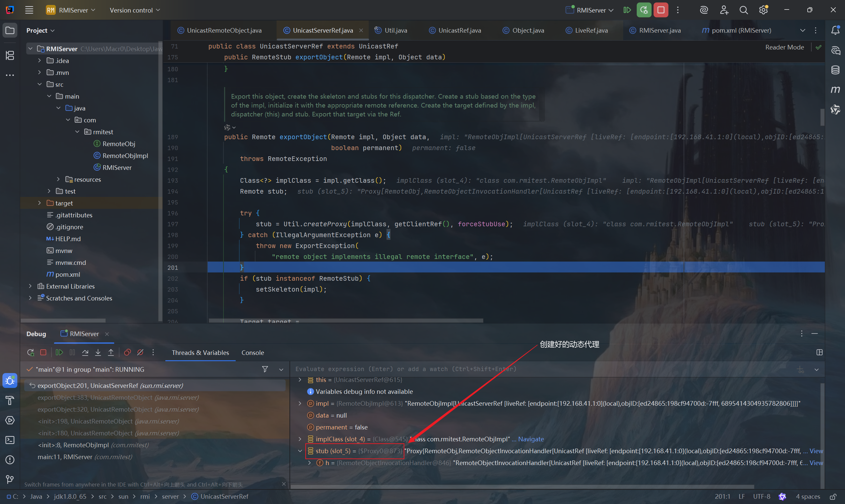Expand the impl variable node
This screenshot has height=504, width=845.
300,403
